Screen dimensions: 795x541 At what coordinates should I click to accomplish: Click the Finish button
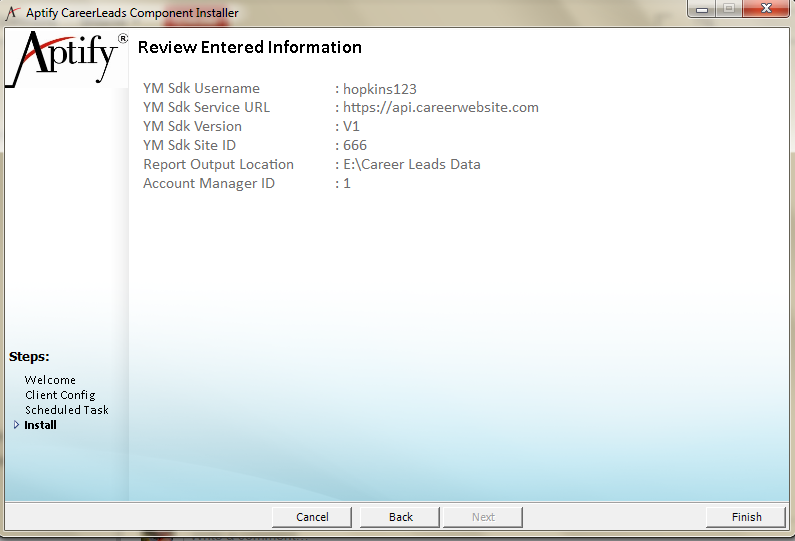tap(745, 517)
